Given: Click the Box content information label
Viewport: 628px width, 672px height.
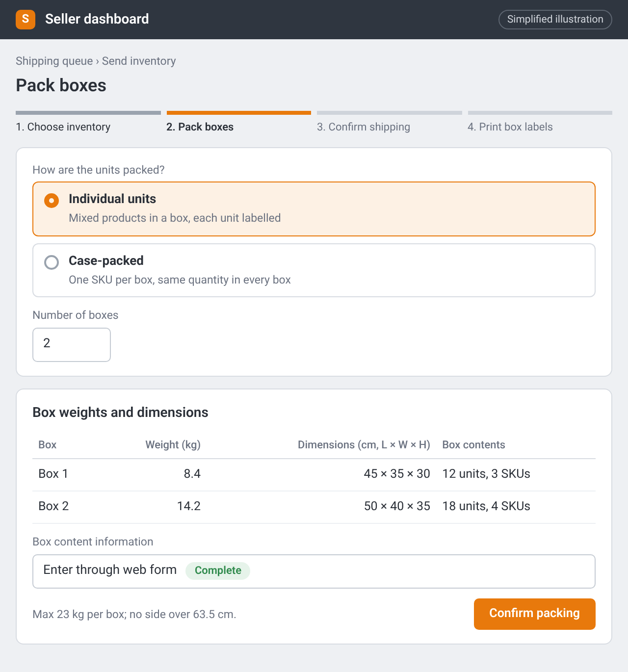Looking at the screenshot, I should click(x=93, y=542).
